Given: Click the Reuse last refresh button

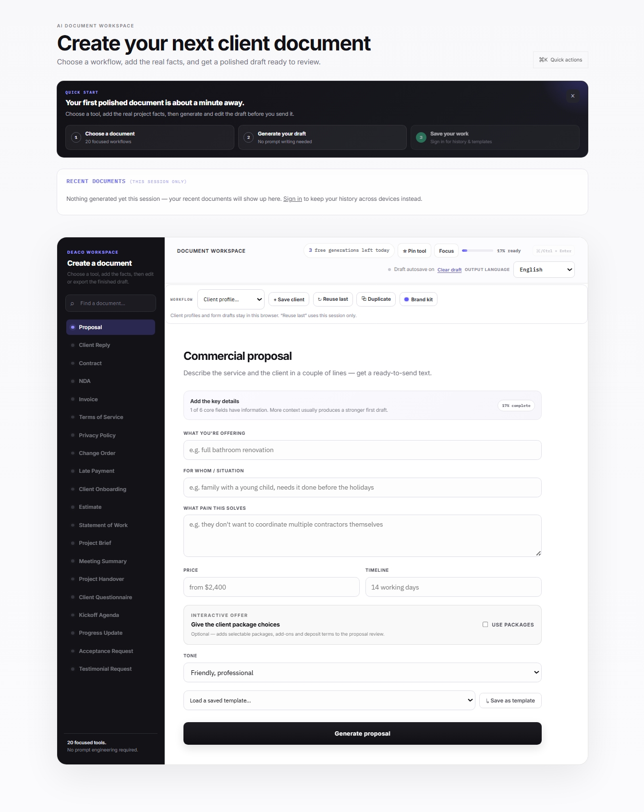Looking at the screenshot, I should 333,299.
